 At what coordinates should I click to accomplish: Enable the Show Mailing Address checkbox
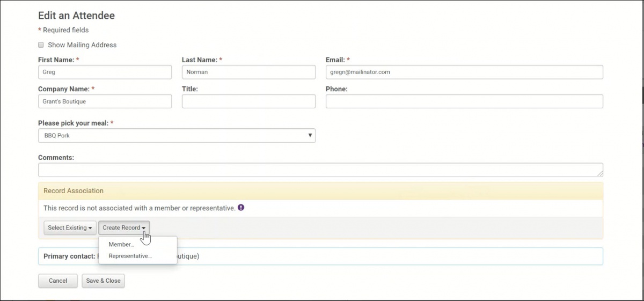41,45
